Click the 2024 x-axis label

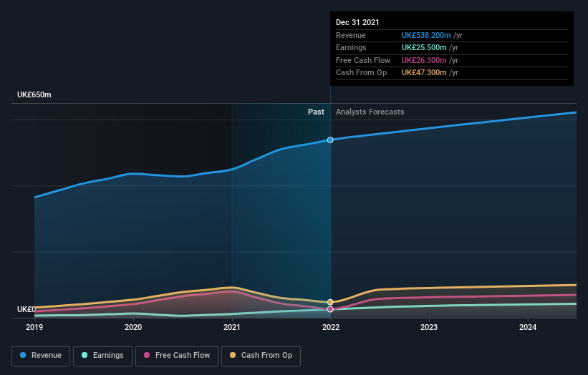[x=528, y=327]
